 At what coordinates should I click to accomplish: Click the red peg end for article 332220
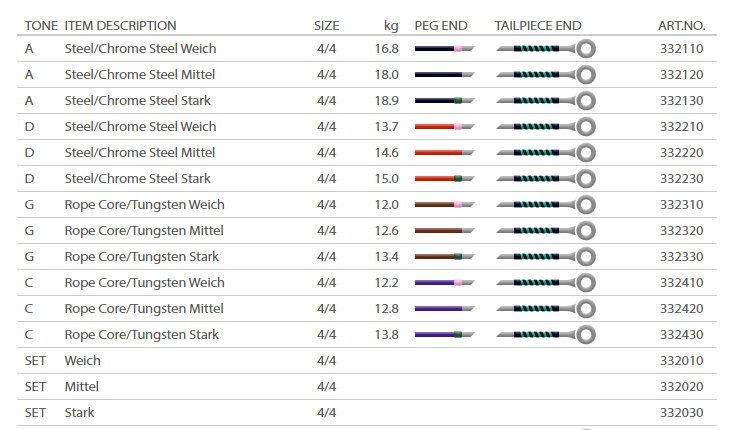tap(443, 153)
